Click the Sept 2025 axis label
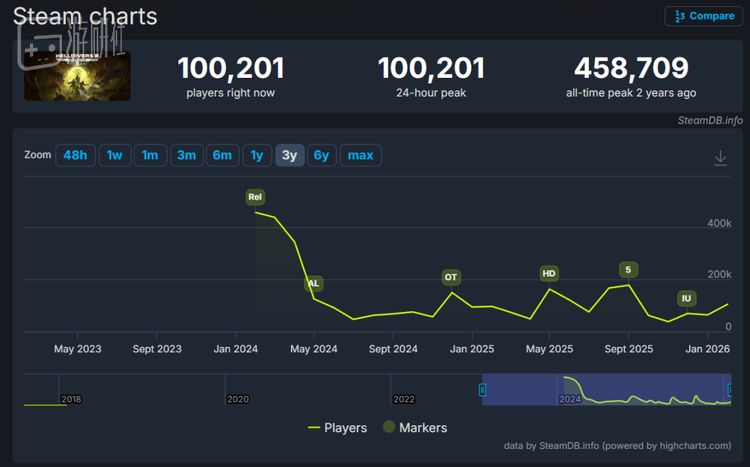The height and width of the screenshot is (467, 750). tap(629, 349)
